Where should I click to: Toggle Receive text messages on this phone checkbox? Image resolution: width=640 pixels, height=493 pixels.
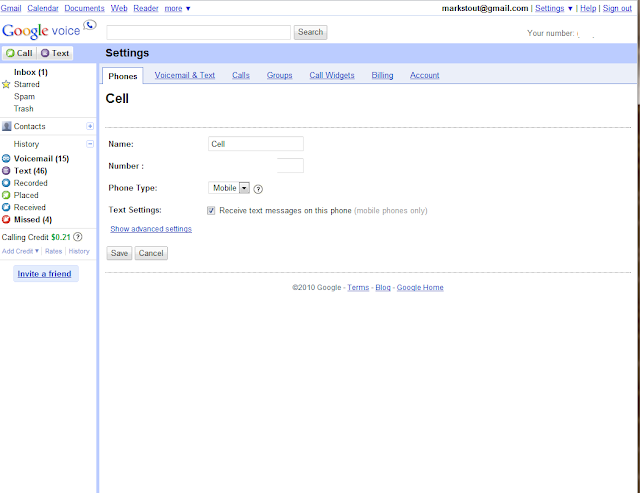(211, 211)
